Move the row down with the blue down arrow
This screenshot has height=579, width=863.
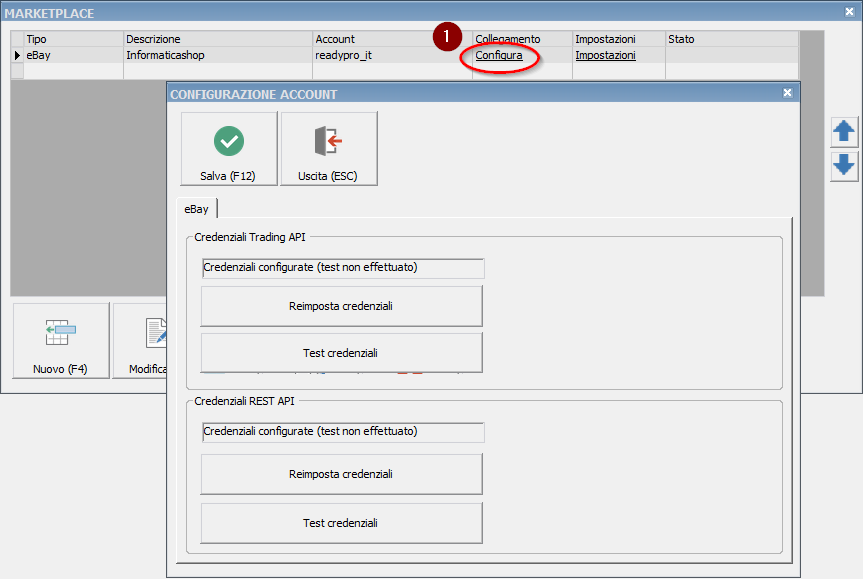pos(844,165)
